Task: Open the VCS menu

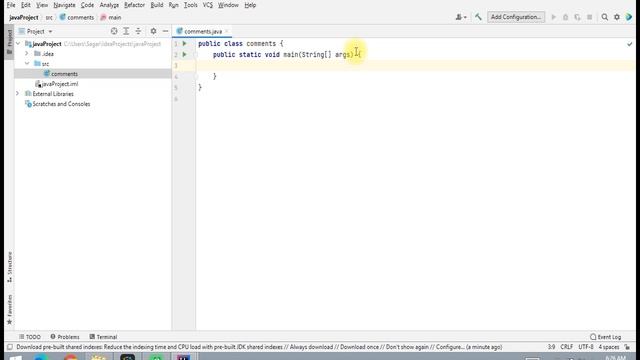Action: click(x=207, y=5)
